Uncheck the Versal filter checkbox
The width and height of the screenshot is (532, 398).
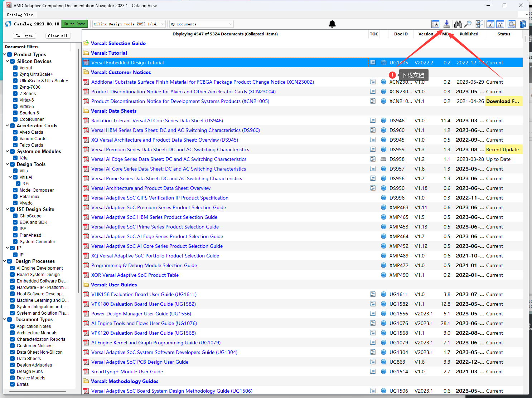pos(15,68)
